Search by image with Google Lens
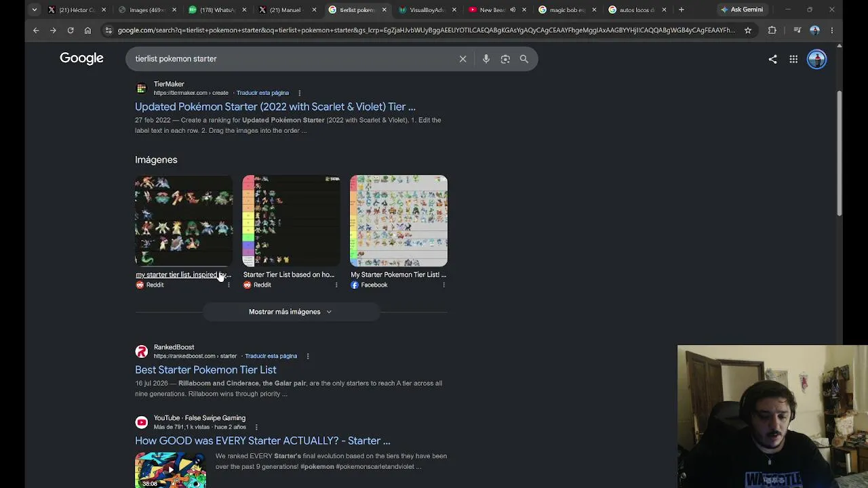Viewport: 868px width, 488px height. [x=505, y=59]
